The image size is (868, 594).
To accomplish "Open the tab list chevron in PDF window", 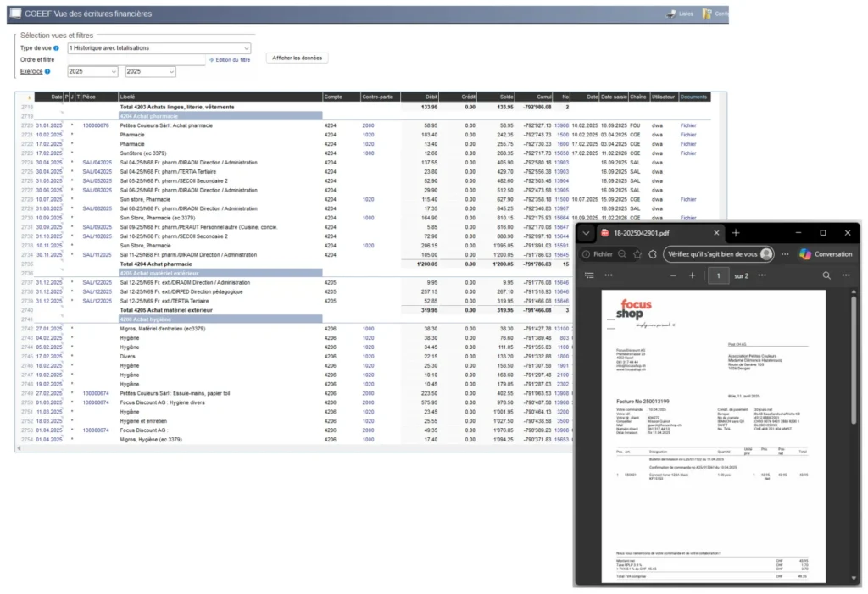I will 586,233.
